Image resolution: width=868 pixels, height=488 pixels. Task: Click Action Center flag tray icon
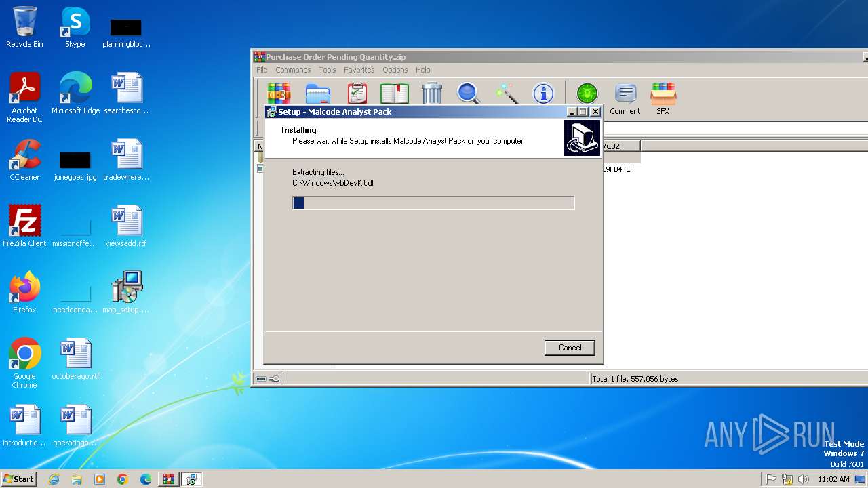point(770,479)
